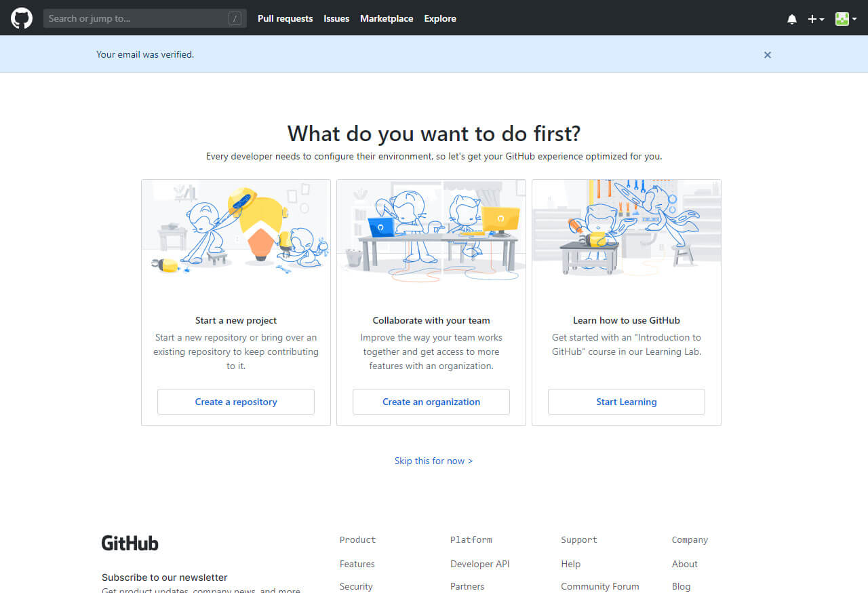This screenshot has width=868, height=593.
Task: Click the GitHub footer wordmark logo
Action: 130,543
